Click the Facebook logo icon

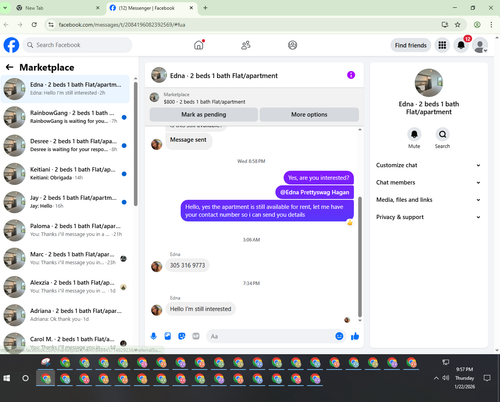point(11,45)
